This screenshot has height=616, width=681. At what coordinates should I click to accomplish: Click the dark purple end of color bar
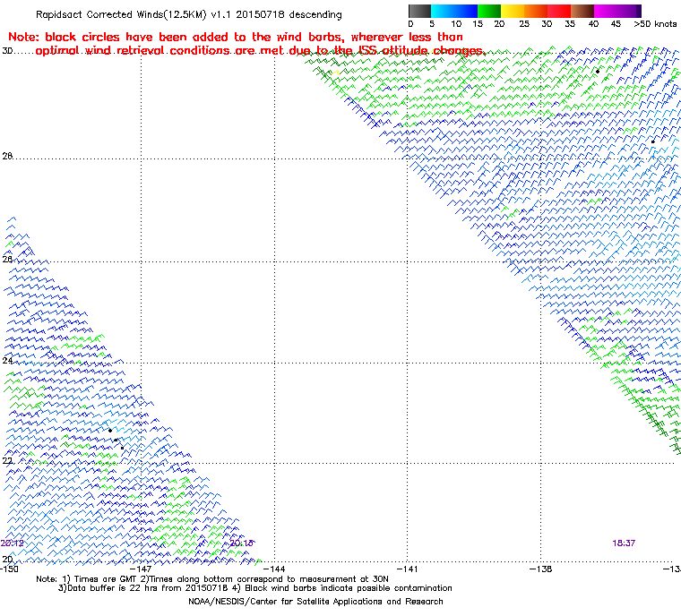638,11
